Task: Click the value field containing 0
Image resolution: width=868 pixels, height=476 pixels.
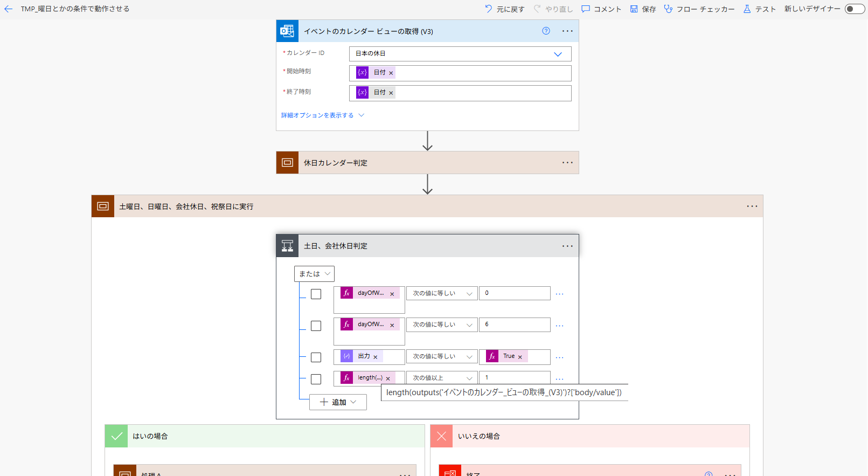Action: point(515,293)
